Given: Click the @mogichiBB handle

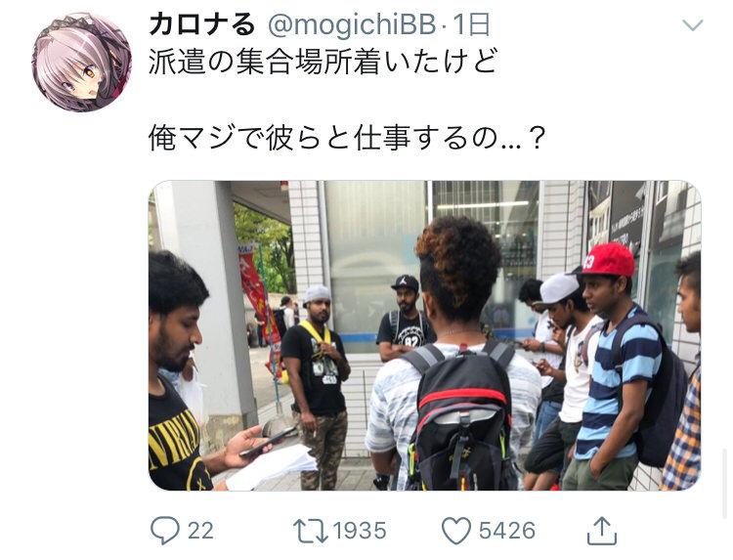Looking at the screenshot, I should point(352,24).
